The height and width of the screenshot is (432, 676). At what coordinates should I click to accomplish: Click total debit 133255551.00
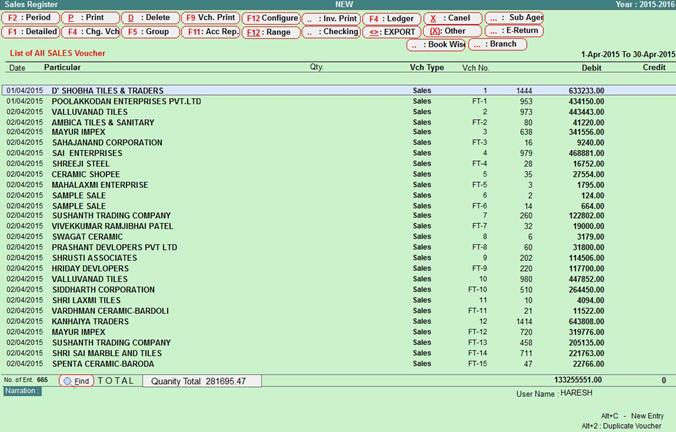click(x=578, y=380)
